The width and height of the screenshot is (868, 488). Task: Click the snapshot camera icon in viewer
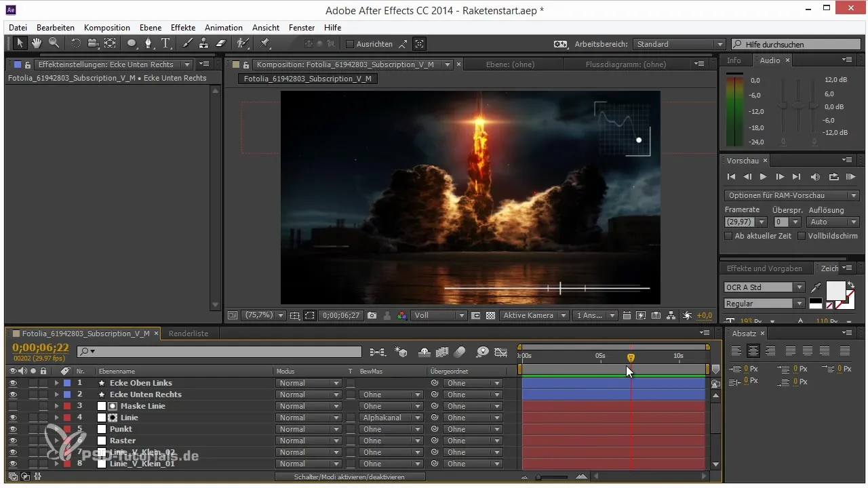pos(372,315)
